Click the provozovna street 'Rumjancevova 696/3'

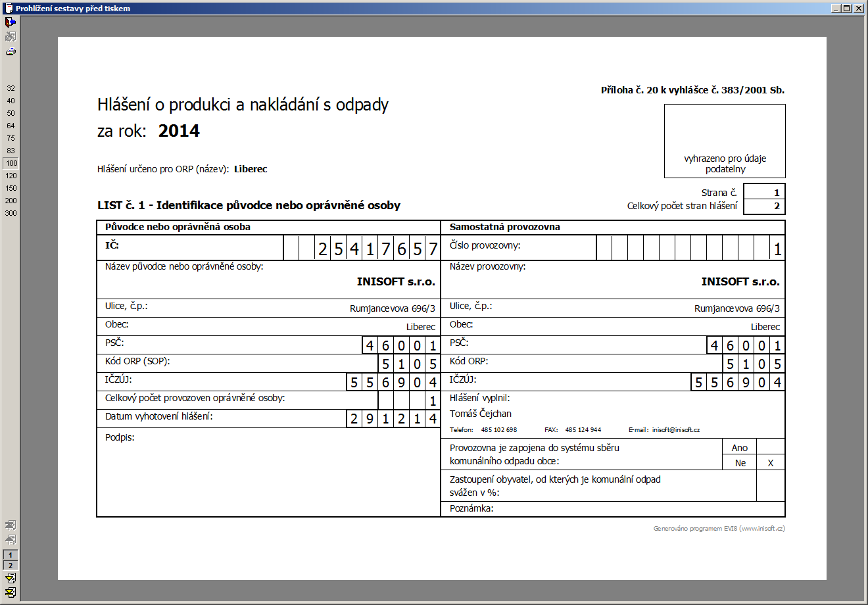[737, 308]
